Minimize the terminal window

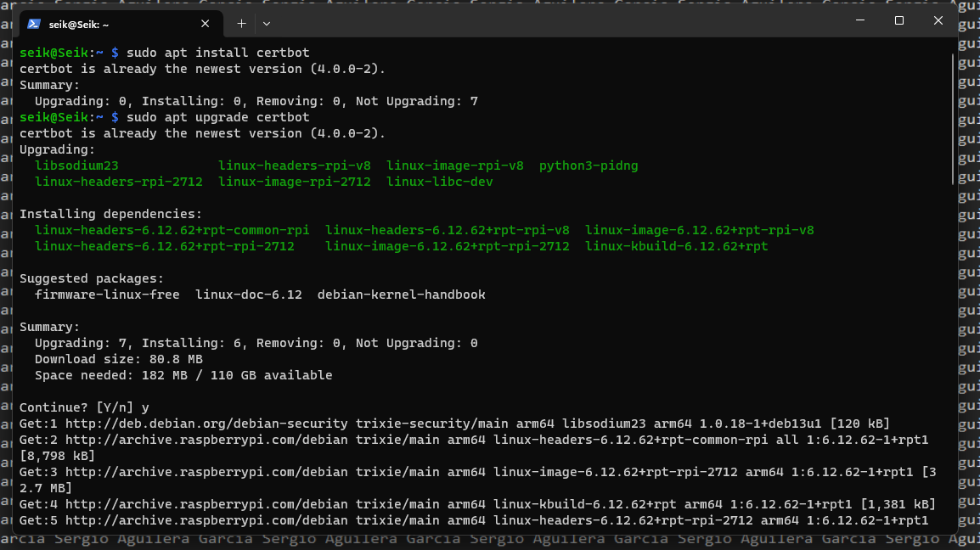tap(859, 20)
